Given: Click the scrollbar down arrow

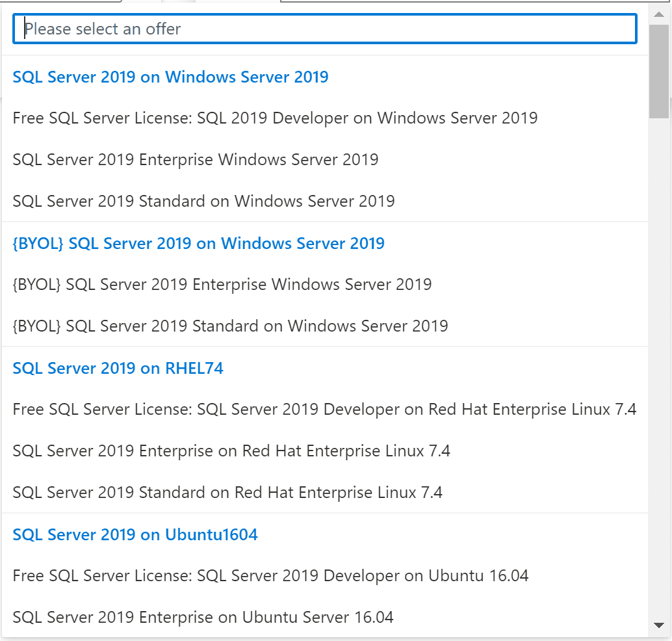Looking at the screenshot, I should point(659,625).
